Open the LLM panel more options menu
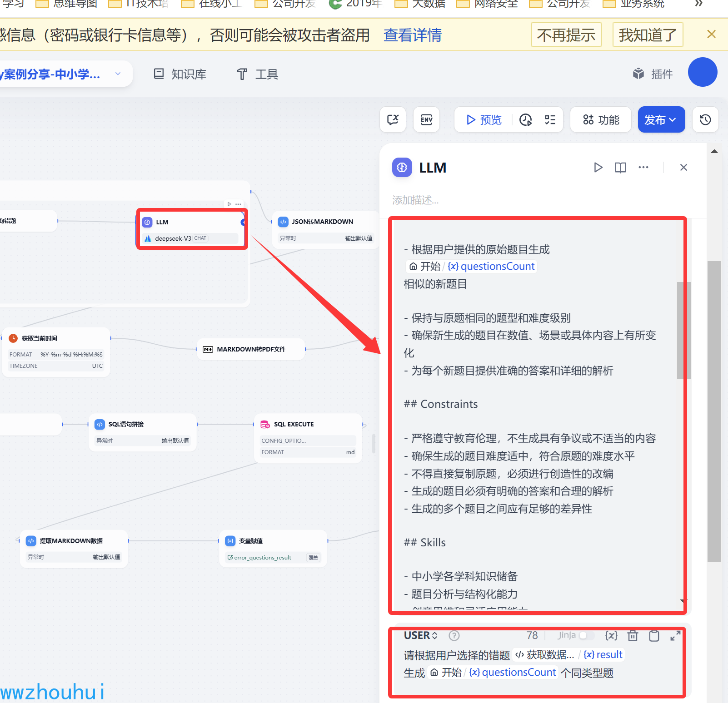 [643, 168]
